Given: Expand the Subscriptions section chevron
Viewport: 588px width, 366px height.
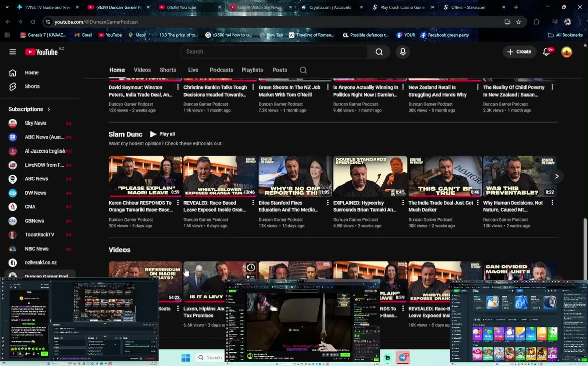Looking at the screenshot, I should coord(49,109).
